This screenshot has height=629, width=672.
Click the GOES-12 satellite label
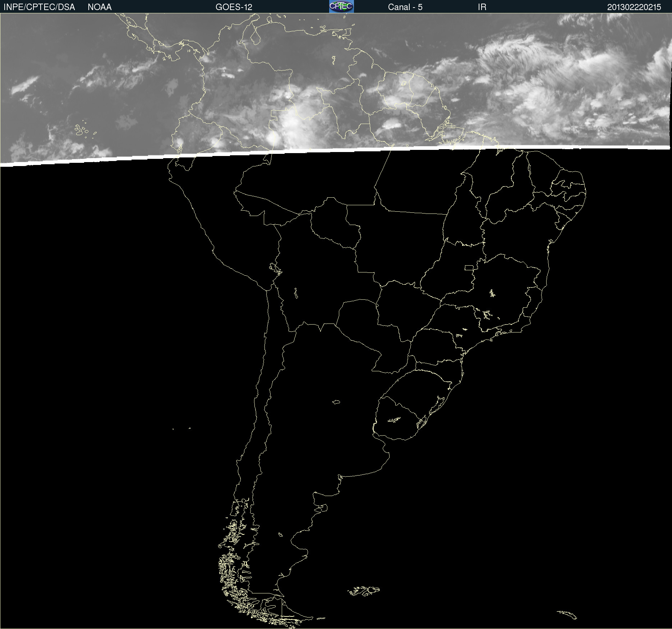click(x=234, y=7)
